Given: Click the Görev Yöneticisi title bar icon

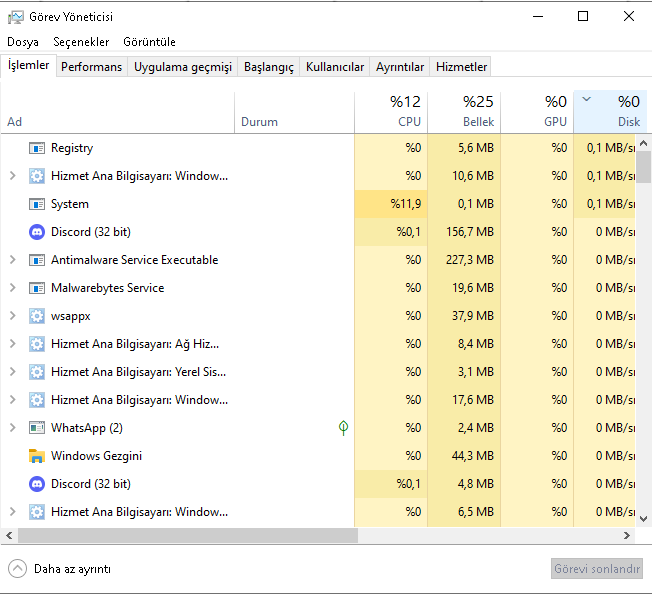Looking at the screenshot, I should 16,17.
